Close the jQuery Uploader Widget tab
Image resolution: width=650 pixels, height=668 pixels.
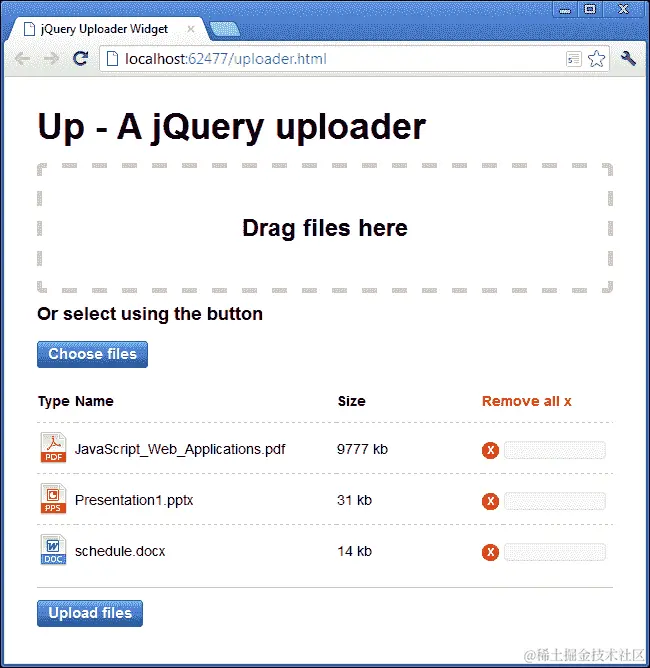pos(191,29)
